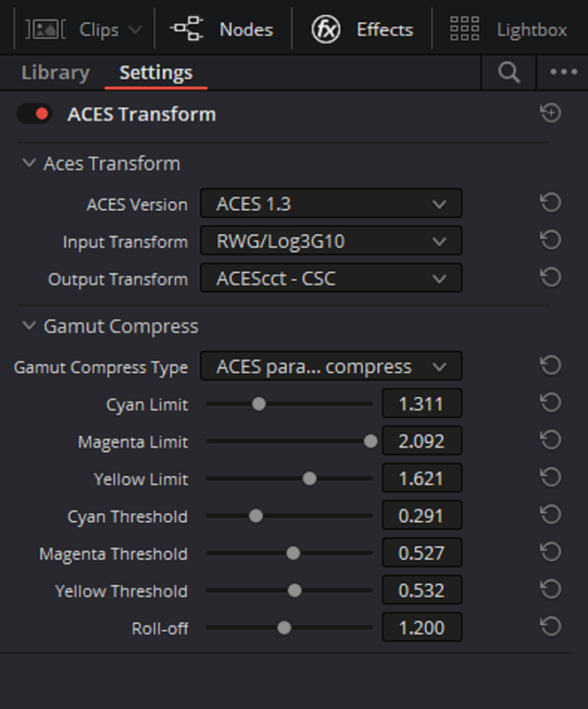Reset the Gamut Compress Type setting
This screenshot has height=709, width=588.
coord(551,365)
